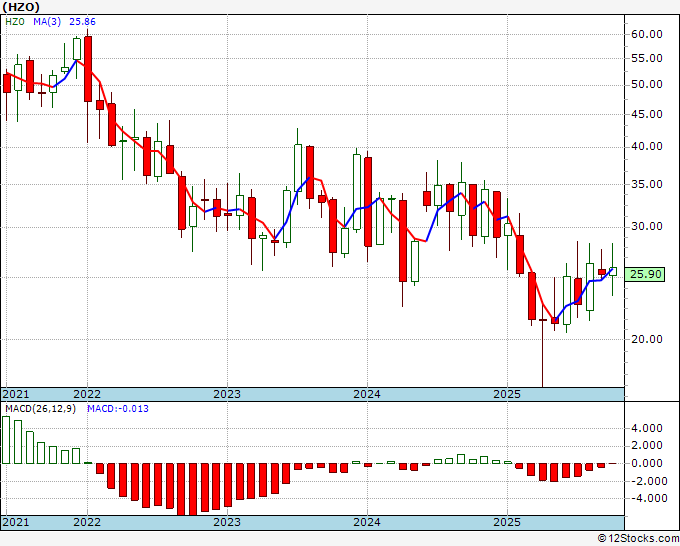
Task: Click the 4.000 MACD axis label
Action: click(647, 428)
